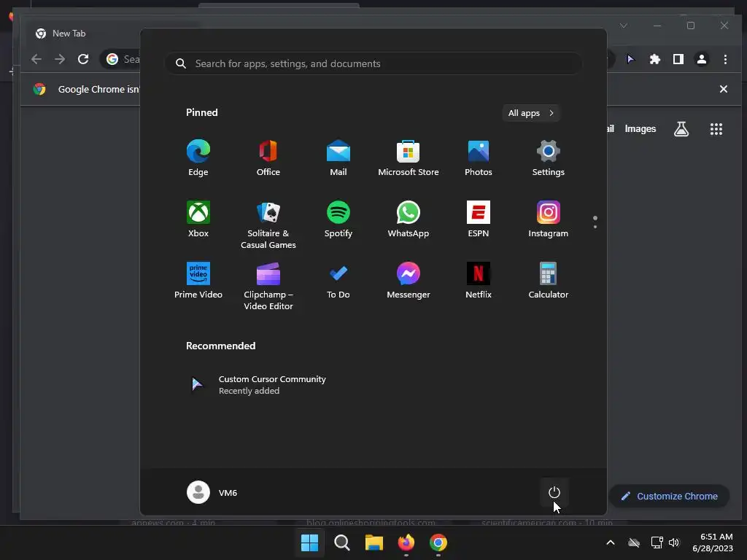Open Google apps grid
The height and width of the screenshot is (560, 747).
click(x=716, y=128)
